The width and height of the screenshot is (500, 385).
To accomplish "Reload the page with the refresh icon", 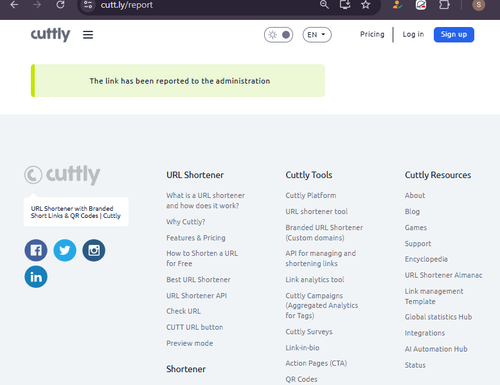I will [x=60, y=5].
